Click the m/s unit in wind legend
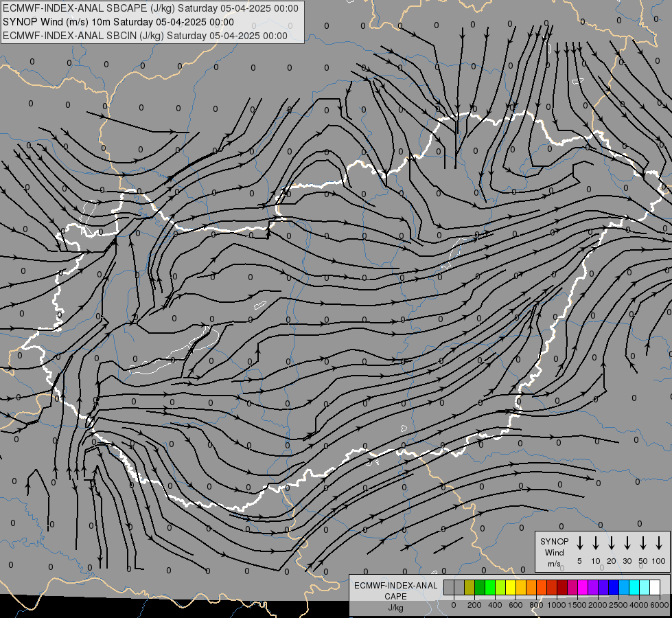The height and width of the screenshot is (618, 672). tap(554, 564)
